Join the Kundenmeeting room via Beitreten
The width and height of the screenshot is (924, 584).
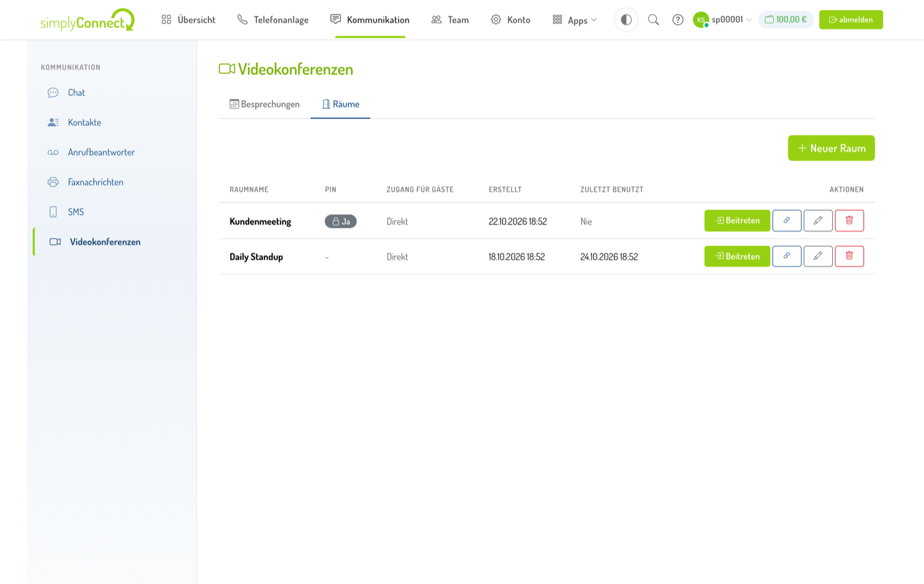[737, 221]
